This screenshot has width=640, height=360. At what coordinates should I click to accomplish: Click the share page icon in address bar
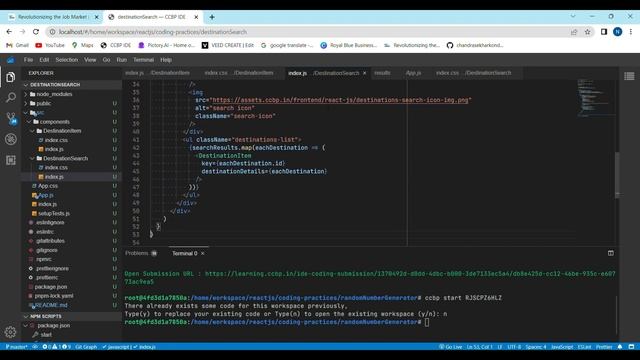tap(574, 32)
